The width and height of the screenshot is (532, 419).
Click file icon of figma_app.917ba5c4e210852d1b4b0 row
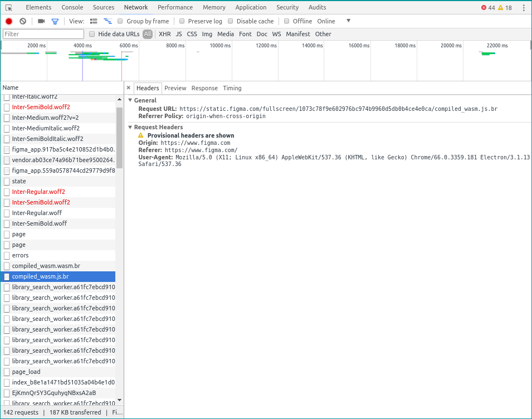click(7, 150)
